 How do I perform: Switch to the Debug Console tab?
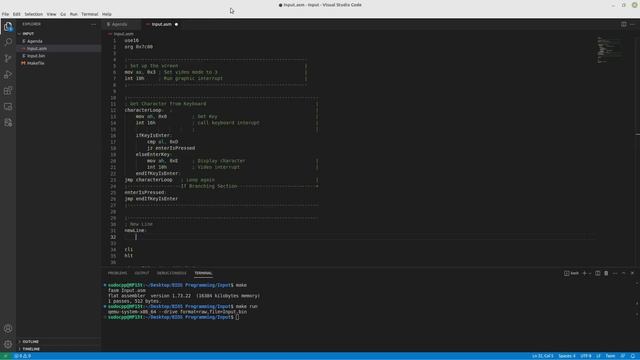point(171,273)
